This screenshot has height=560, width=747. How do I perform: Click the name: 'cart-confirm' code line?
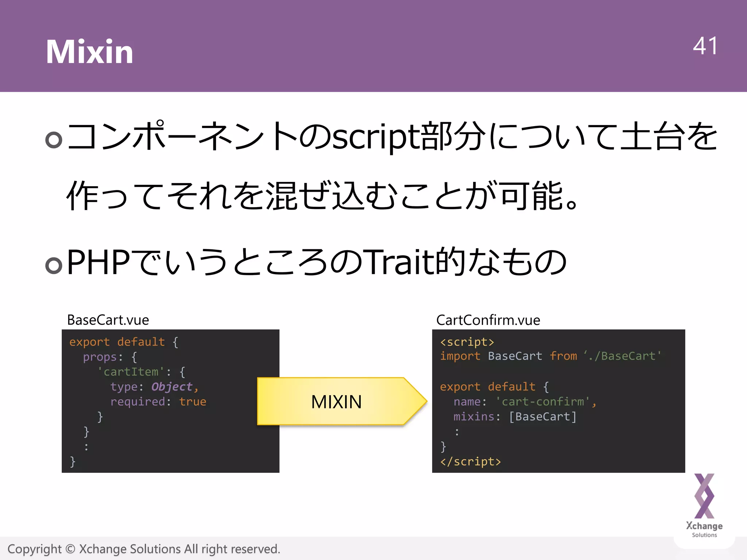click(525, 401)
